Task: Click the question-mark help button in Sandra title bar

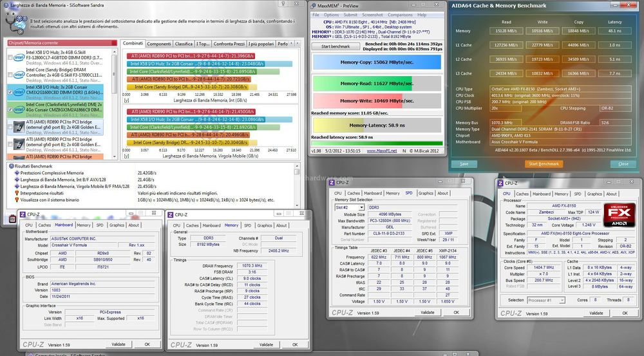Action: pyautogui.click(x=283, y=4)
